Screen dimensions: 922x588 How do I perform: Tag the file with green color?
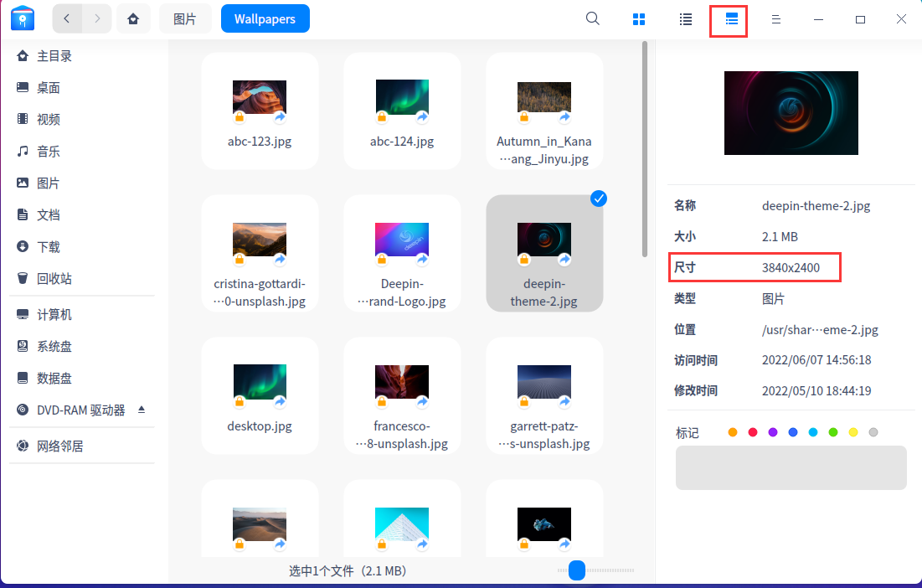[833, 432]
